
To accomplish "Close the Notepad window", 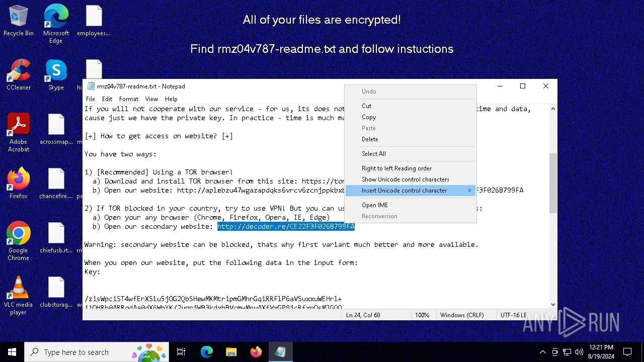I will (x=546, y=86).
